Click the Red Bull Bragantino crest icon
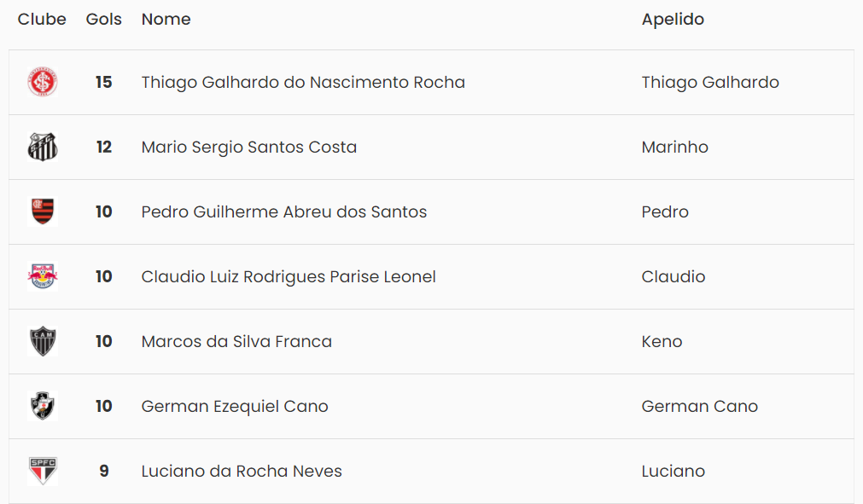This screenshot has height=504, width=863. (42, 276)
